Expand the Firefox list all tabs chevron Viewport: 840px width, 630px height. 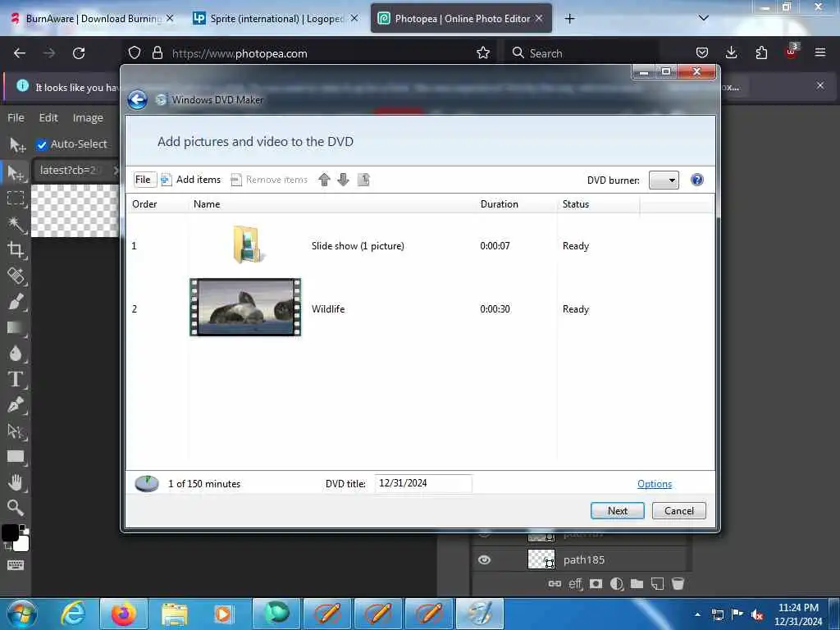tap(704, 18)
